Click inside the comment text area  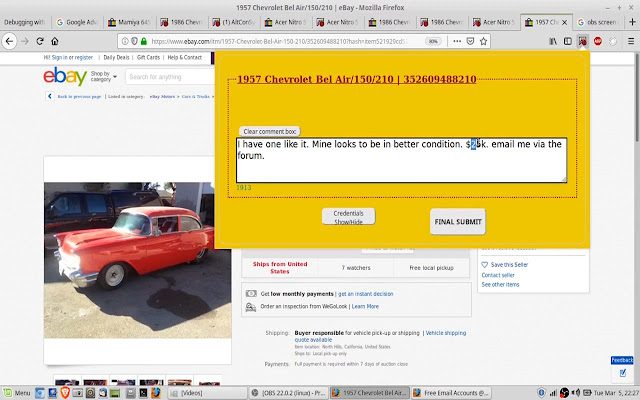click(x=401, y=160)
